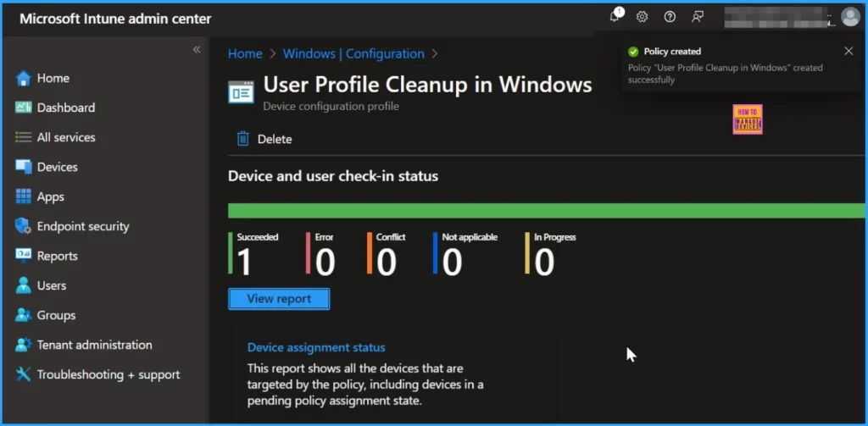Open the account avatar icon
This screenshot has width=868, height=426.
coord(849,17)
